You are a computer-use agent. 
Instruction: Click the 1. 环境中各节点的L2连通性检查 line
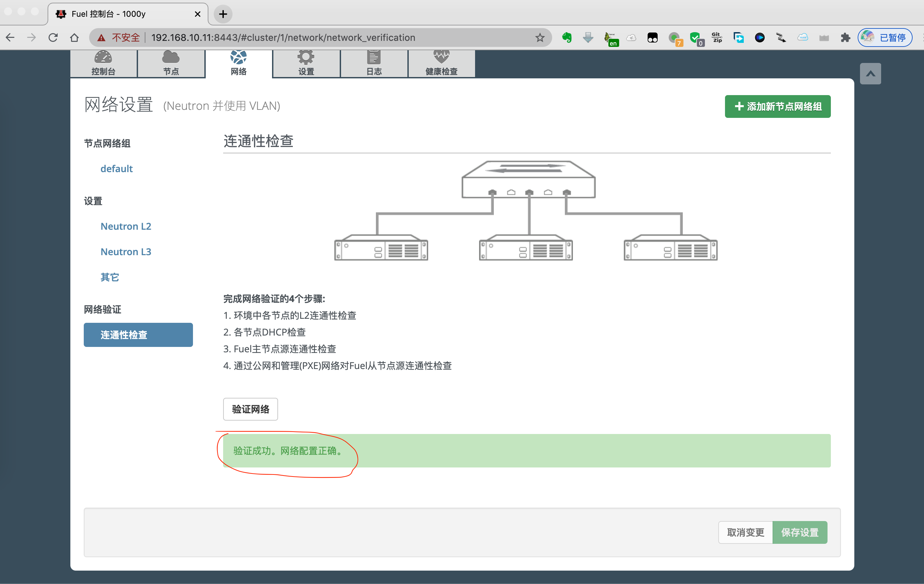(x=290, y=315)
